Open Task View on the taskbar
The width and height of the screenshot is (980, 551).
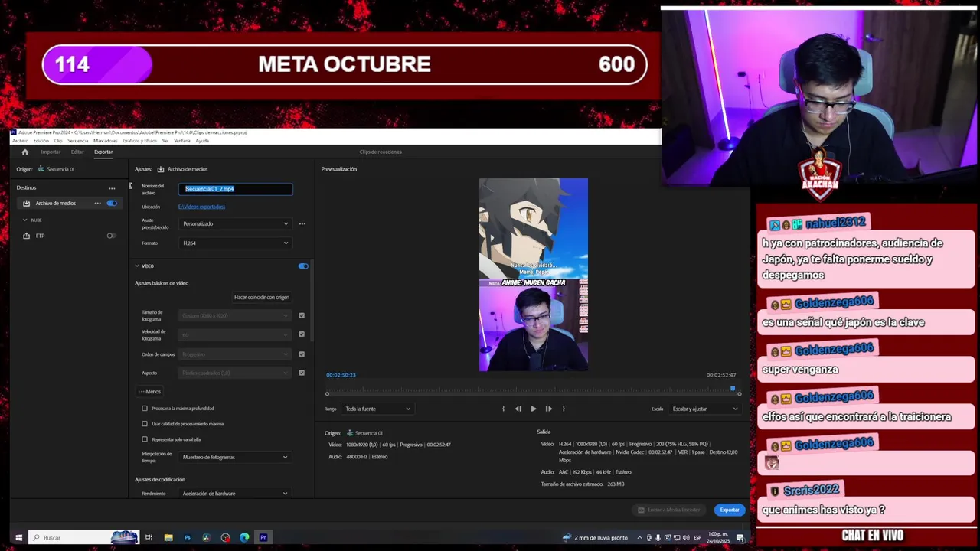tap(149, 537)
